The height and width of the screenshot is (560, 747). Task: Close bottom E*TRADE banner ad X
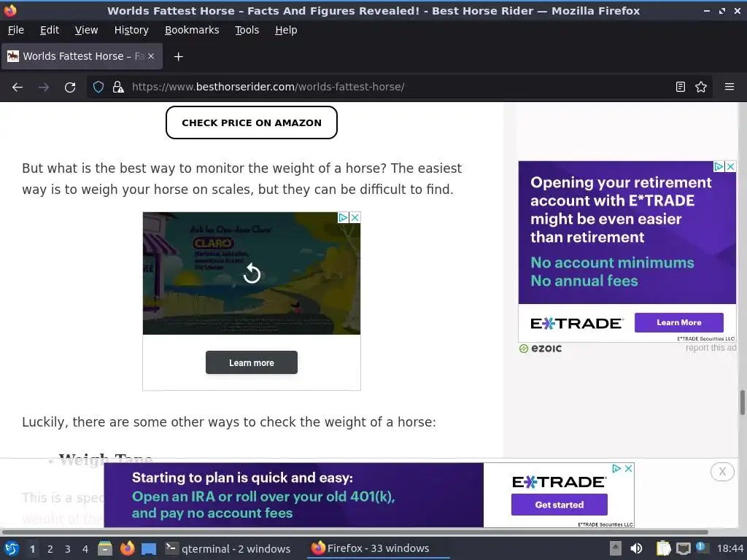click(628, 469)
